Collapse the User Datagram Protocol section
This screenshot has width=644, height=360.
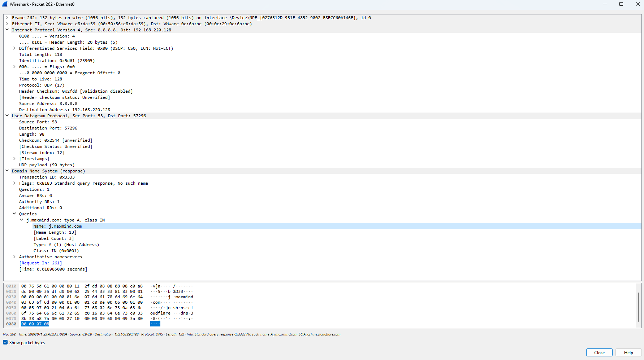[x=7, y=116]
